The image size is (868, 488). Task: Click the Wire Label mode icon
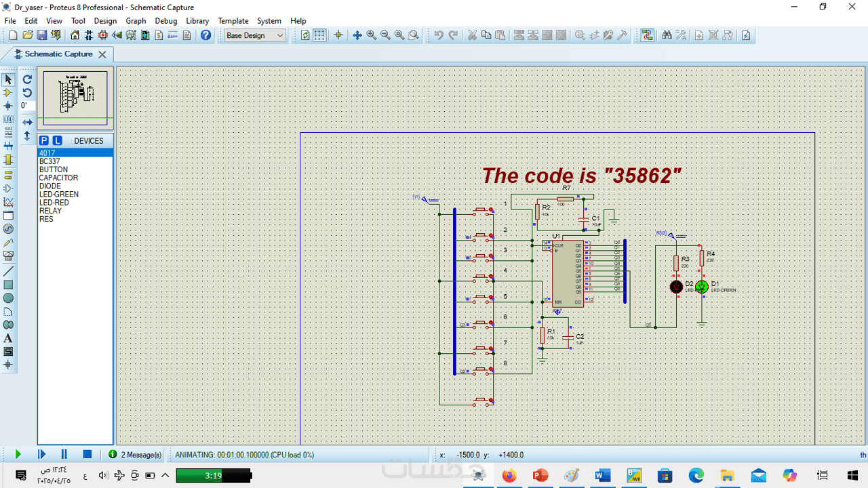click(x=8, y=119)
